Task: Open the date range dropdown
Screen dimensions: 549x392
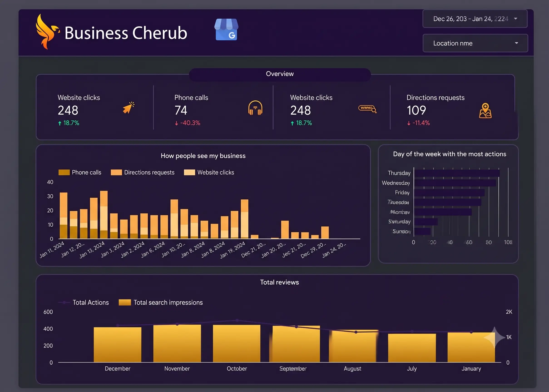Action: 475,19
